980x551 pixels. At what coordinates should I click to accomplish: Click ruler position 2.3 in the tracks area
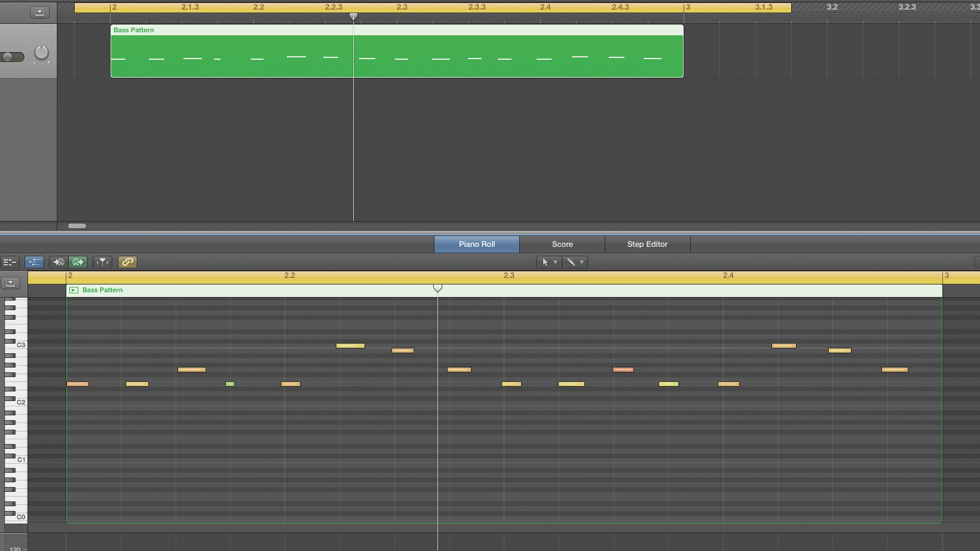pos(402,7)
